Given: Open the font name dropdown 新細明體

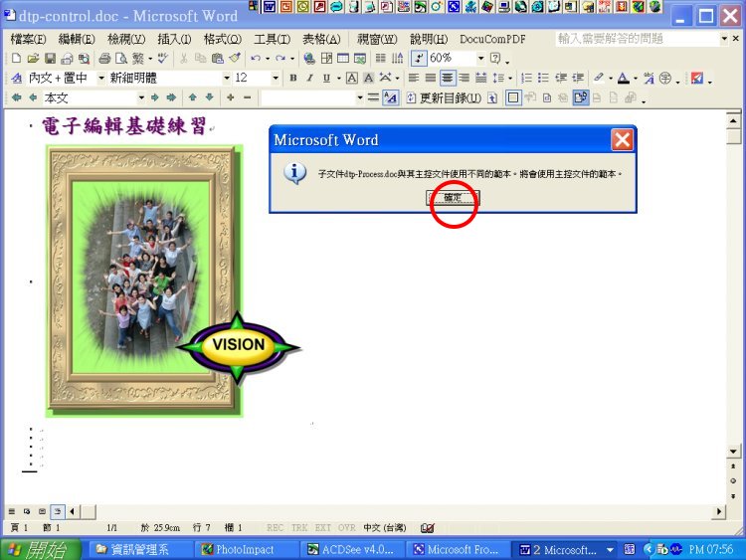Looking at the screenshot, I should tap(227, 78).
